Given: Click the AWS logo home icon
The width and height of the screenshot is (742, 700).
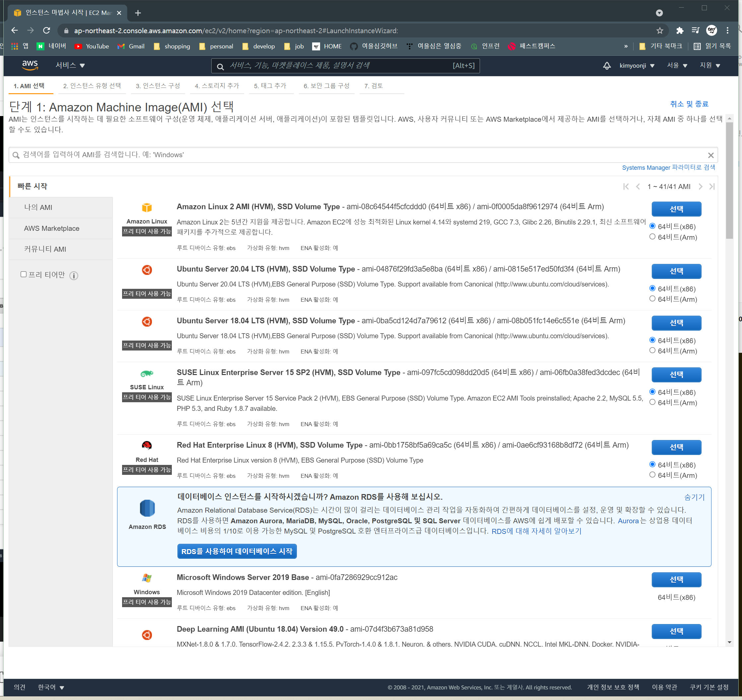Looking at the screenshot, I should click(30, 65).
